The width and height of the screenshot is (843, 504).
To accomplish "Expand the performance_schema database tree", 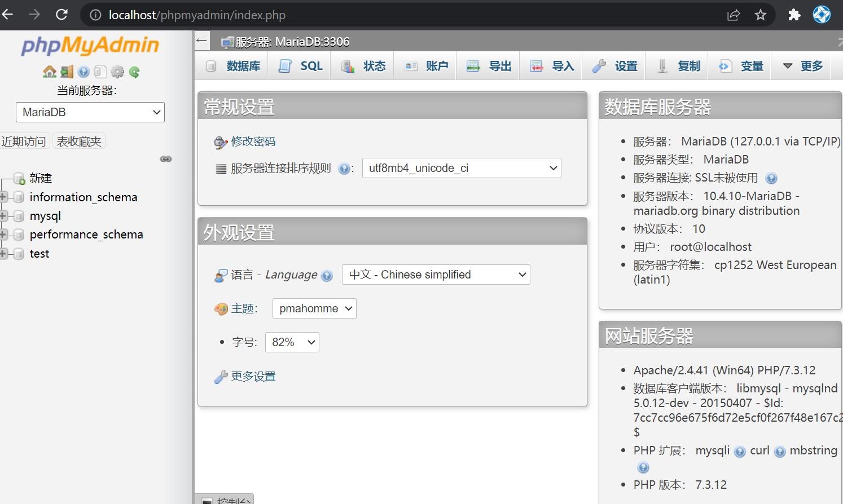I will coord(3,235).
